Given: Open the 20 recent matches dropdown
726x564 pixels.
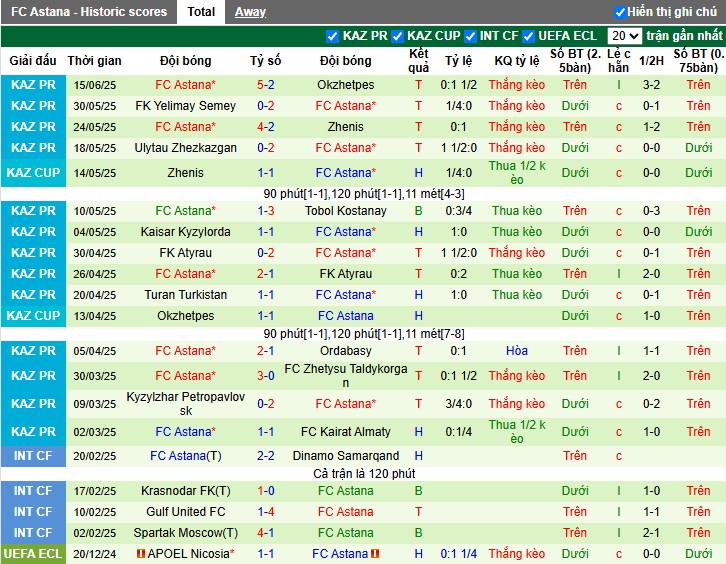Looking at the screenshot, I should pyautogui.click(x=624, y=36).
